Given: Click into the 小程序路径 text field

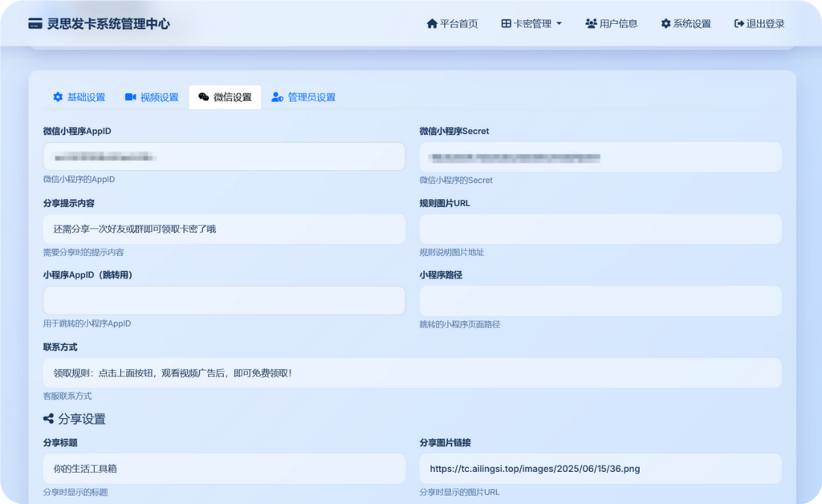Looking at the screenshot, I should pos(600,301).
